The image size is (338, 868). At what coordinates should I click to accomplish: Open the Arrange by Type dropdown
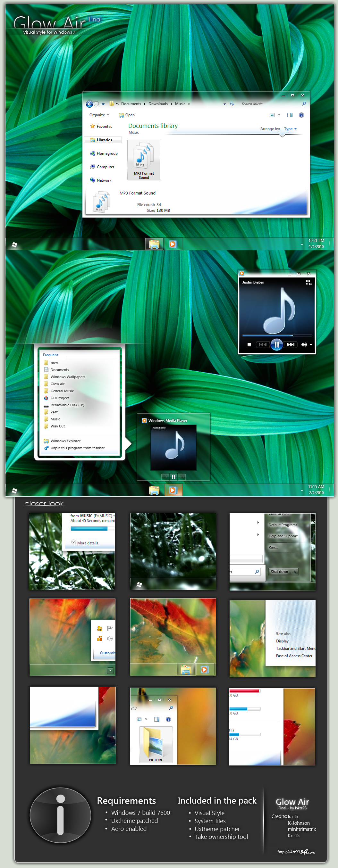point(290,129)
